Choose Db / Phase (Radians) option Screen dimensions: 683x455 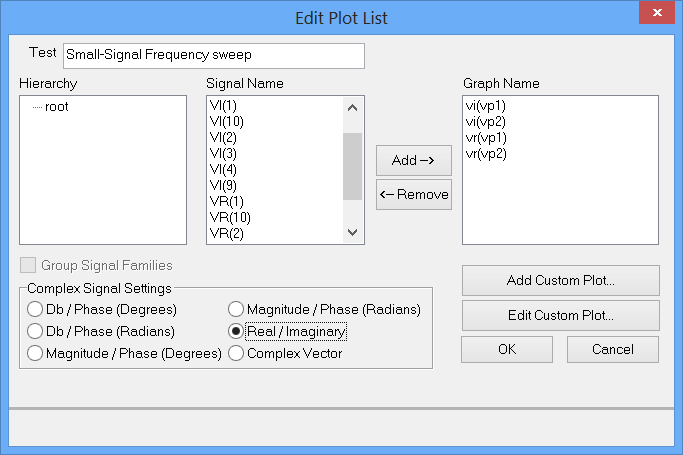click(35, 331)
